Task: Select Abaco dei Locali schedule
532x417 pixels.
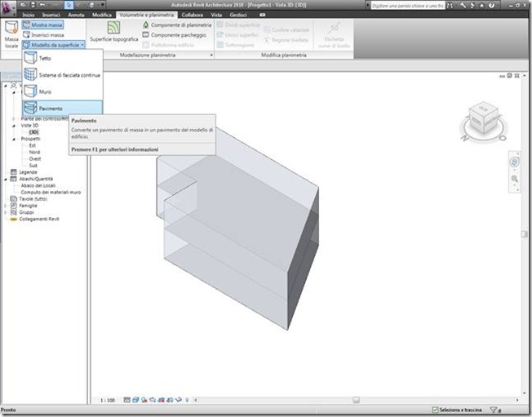Action: [x=38, y=185]
